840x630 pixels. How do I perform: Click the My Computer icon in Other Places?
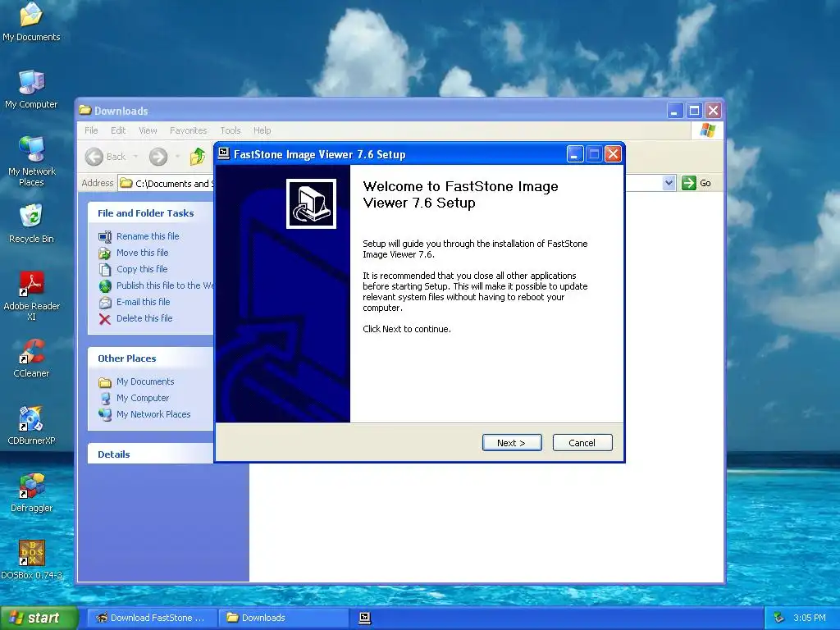pos(105,398)
